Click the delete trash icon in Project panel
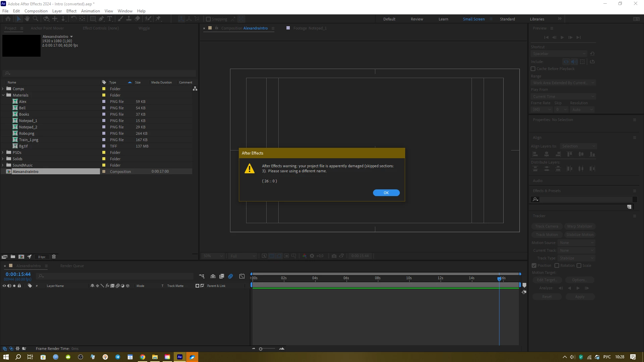 (x=54, y=257)
